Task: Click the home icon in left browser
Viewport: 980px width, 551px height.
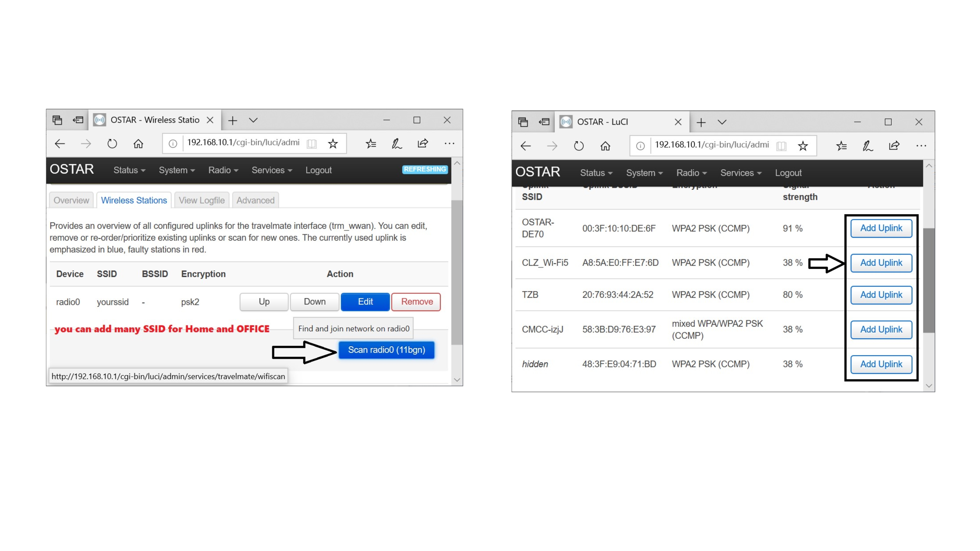Action: (x=138, y=144)
